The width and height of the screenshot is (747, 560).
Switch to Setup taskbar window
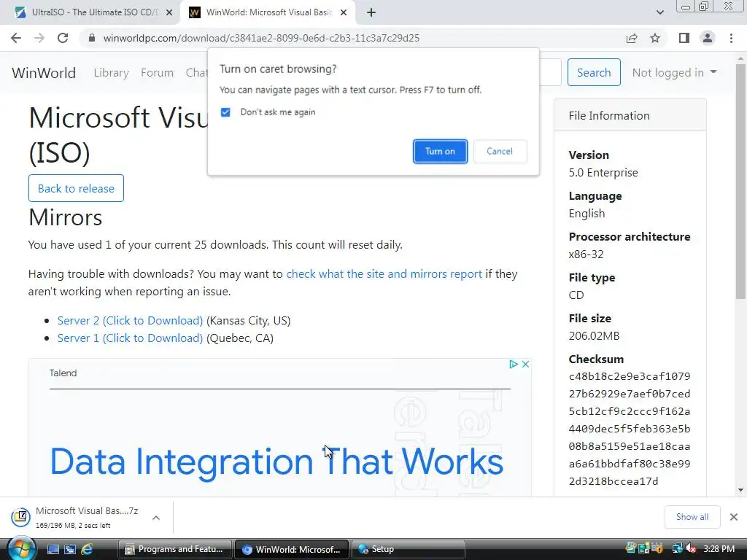click(x=409, y=550)
